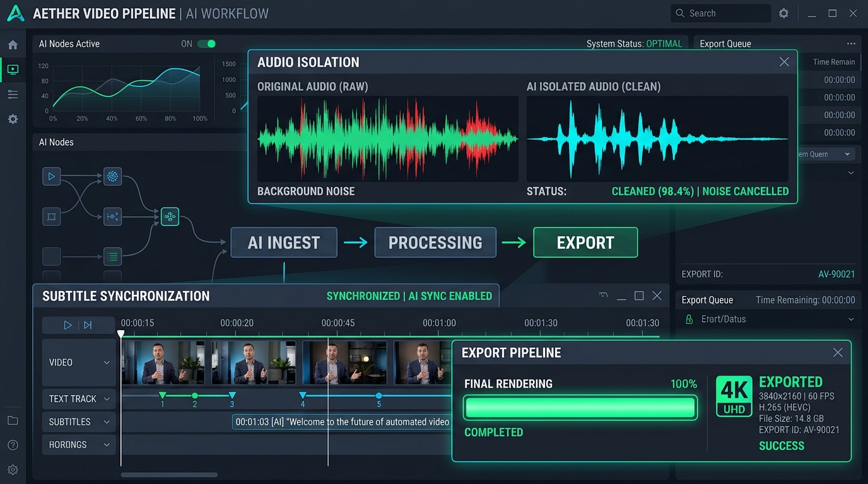This screenshot has width=868, height=484.
Task: Click the Search field in title bar
Action: pyautogui.click(x=720, y=13)
